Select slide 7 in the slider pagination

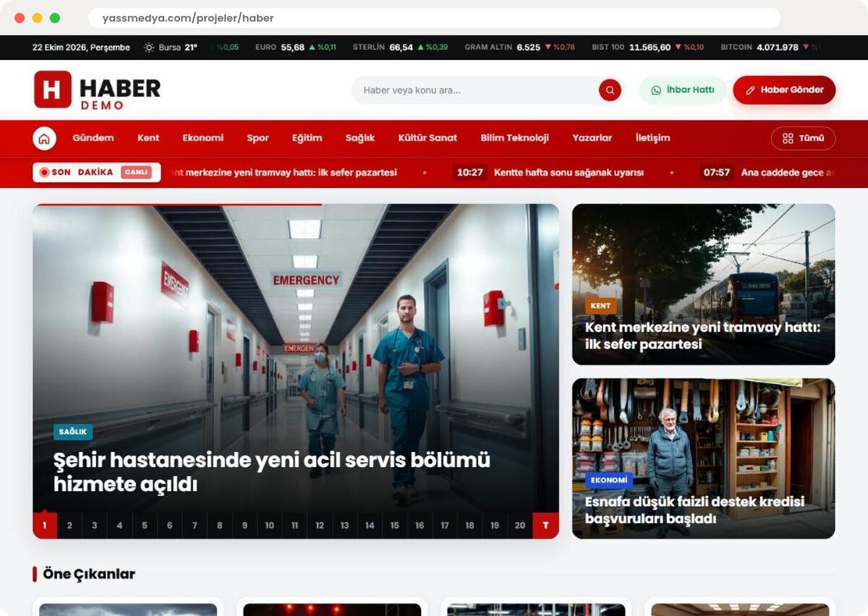[195, 526]
